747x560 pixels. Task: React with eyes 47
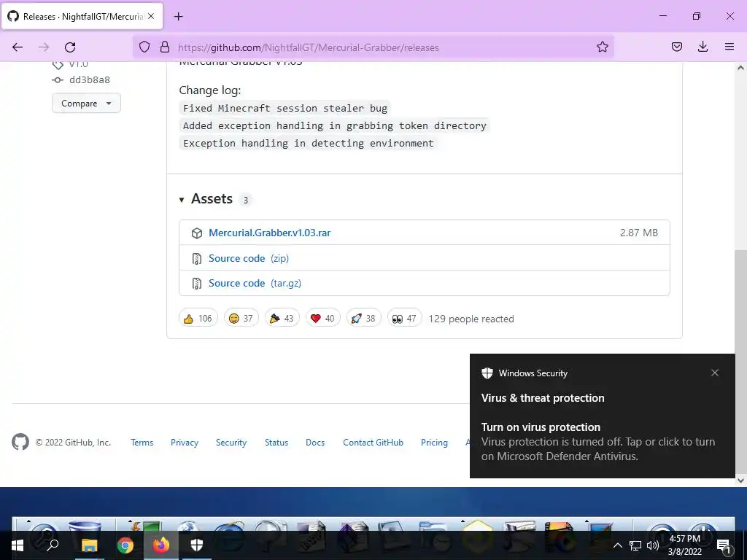pos(404,318)
